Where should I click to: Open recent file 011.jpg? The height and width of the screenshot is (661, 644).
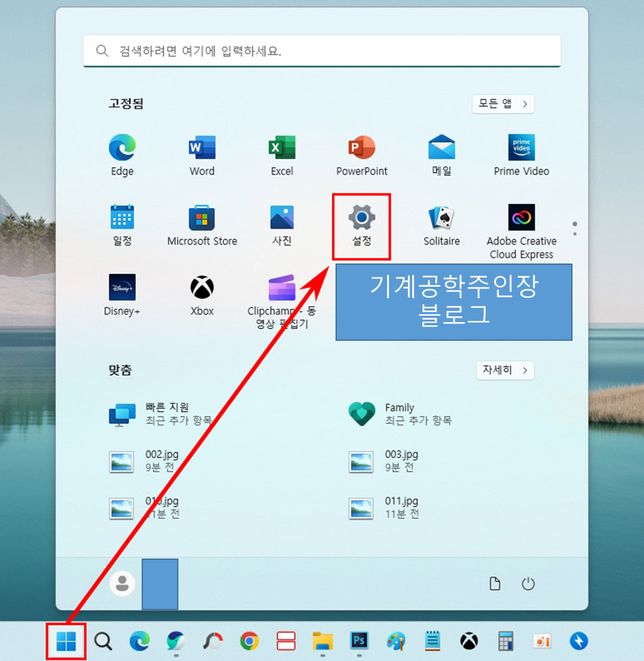384,508
